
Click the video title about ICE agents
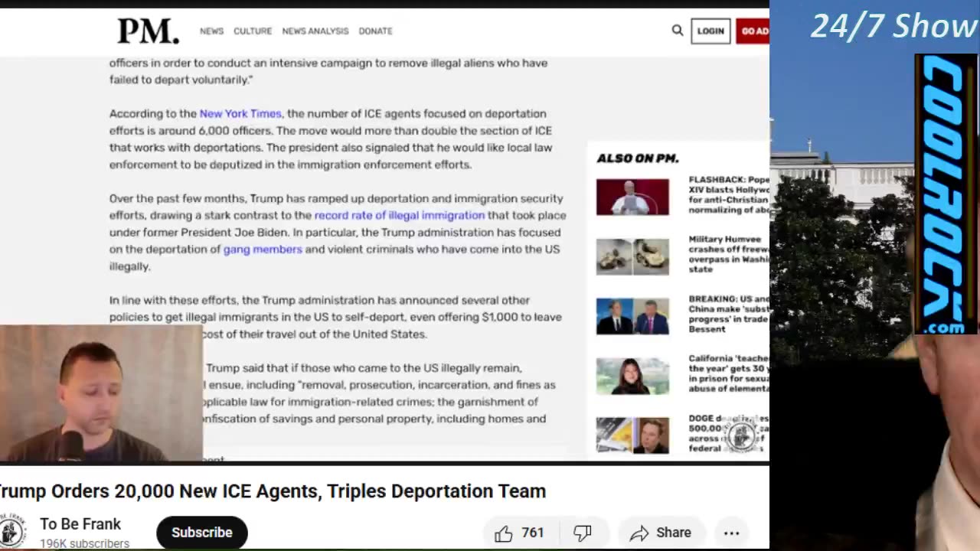273,491
